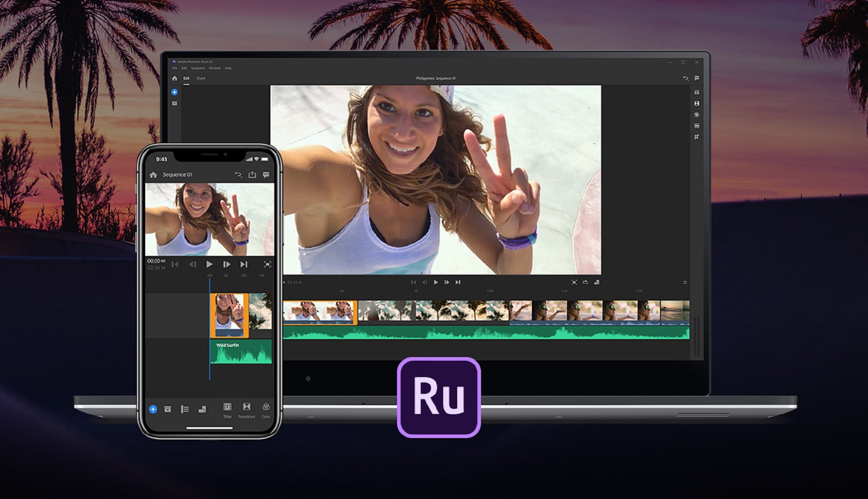The image size is (868, 499).
Task: Click the blue add media button in laptop sidebar
Action: pos(174,92)
